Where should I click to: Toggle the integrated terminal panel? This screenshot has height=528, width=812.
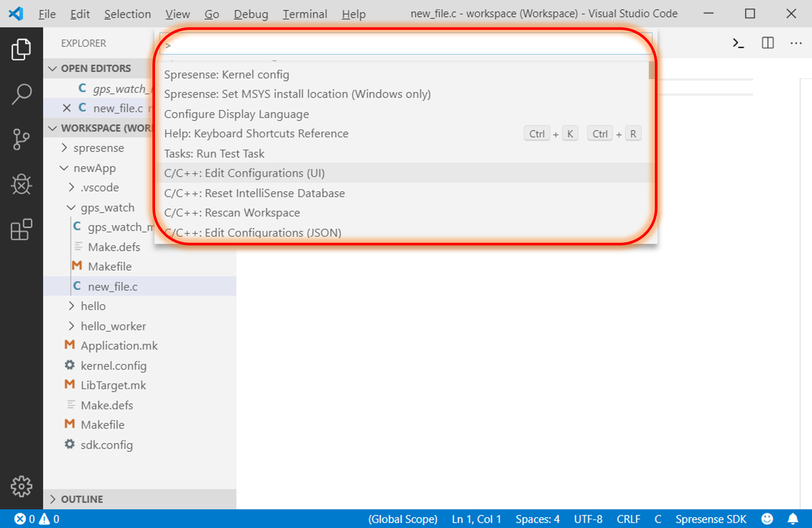[x=738, y=44]
